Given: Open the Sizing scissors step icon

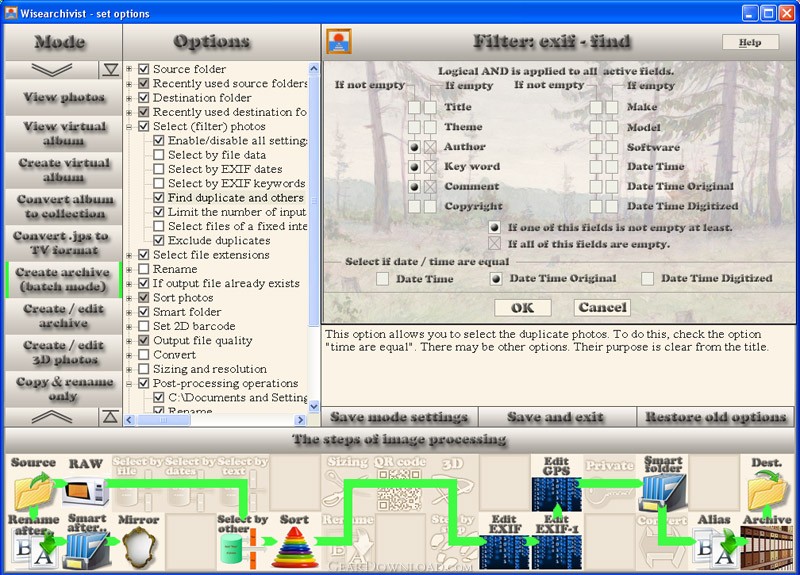Looking at the screenshot, I should [347, 487].
